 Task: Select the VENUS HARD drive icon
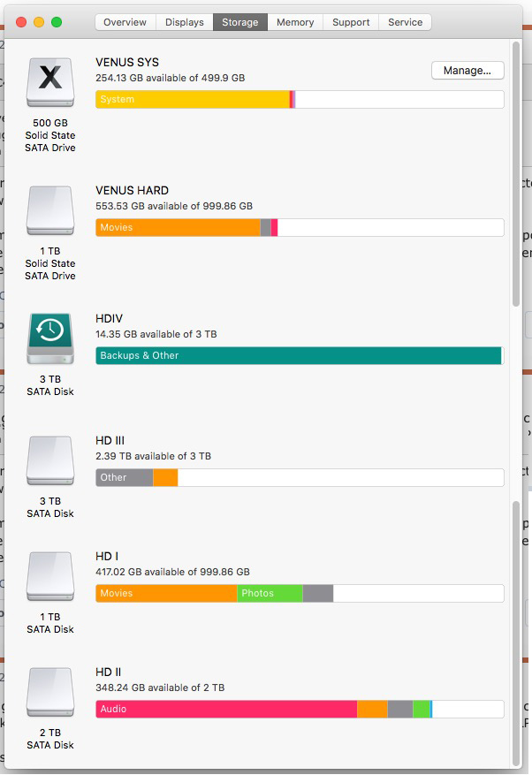pos(50,210)
